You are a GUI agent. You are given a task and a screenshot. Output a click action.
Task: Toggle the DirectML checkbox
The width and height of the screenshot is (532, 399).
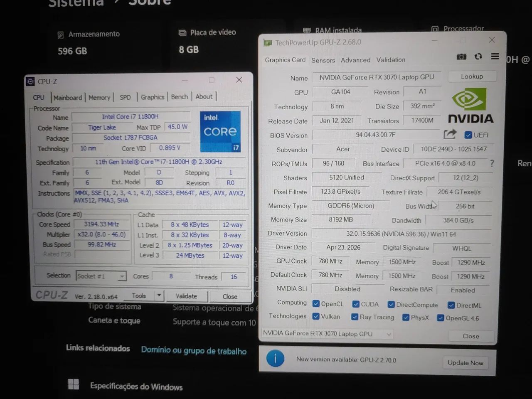point(451,305)
